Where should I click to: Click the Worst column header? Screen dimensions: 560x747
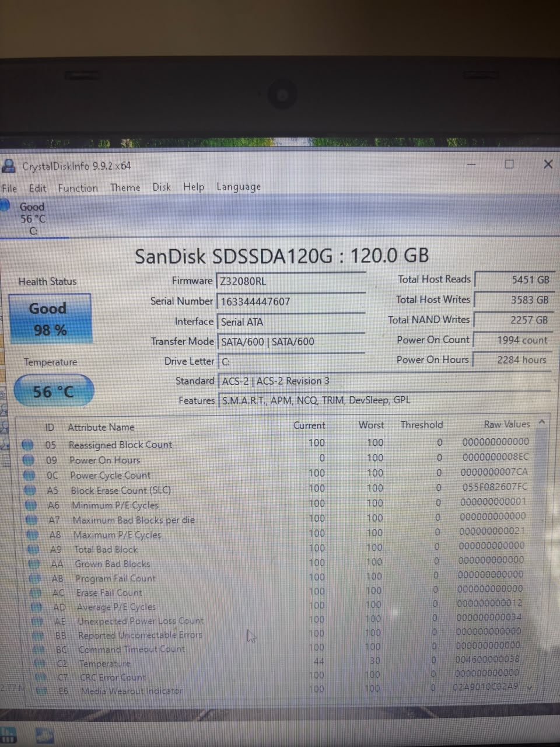(371, 425)
